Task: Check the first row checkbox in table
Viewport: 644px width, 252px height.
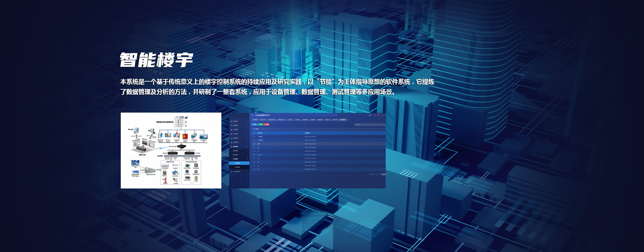Action: coord(254,137)
